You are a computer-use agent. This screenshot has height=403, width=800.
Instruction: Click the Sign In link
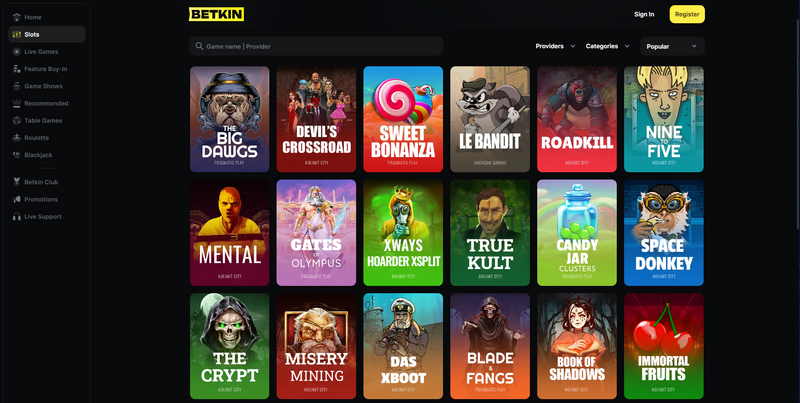tap(644, 14)
